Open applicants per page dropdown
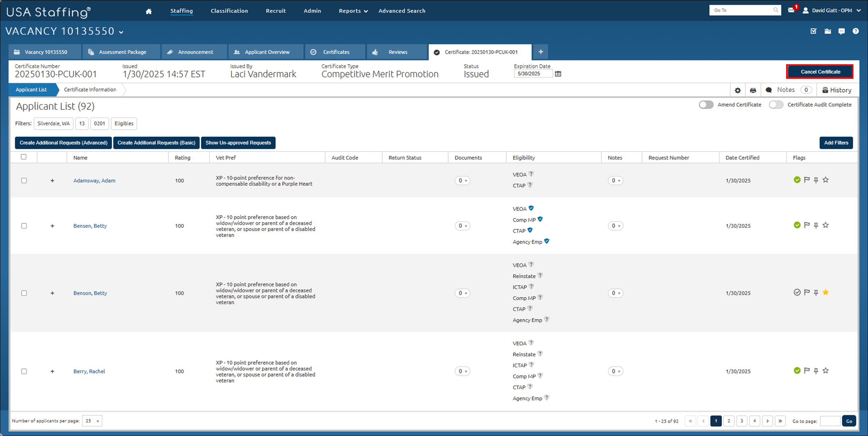Image resolution: width=868 pixels, height=436 pixels. [92, 421]
